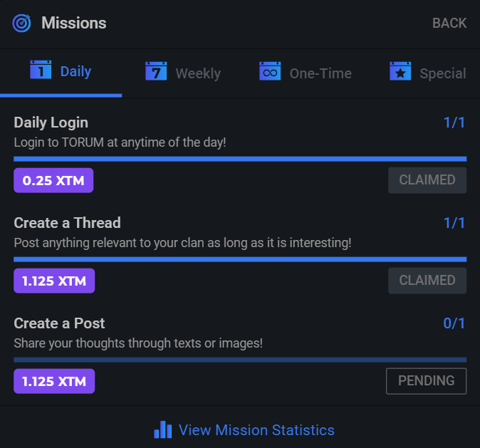Click the 0.25 XTM reward badge
This screenshot has height=448, width=480.
(x=53, y=181)
